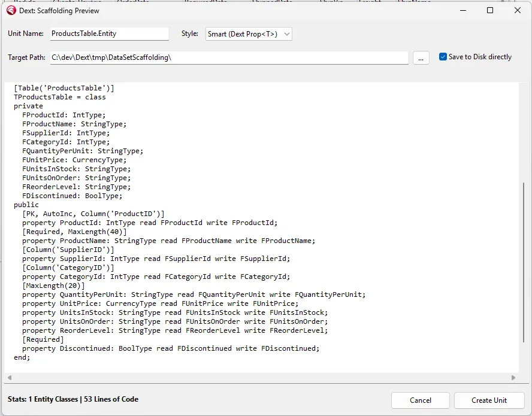
Task: Click the "FUnitPrice: CurrencyType;" line
Action: [74, 160]
